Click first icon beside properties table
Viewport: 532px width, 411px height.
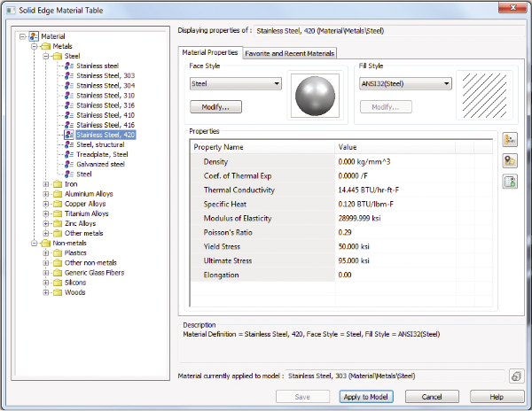[510, 140]
